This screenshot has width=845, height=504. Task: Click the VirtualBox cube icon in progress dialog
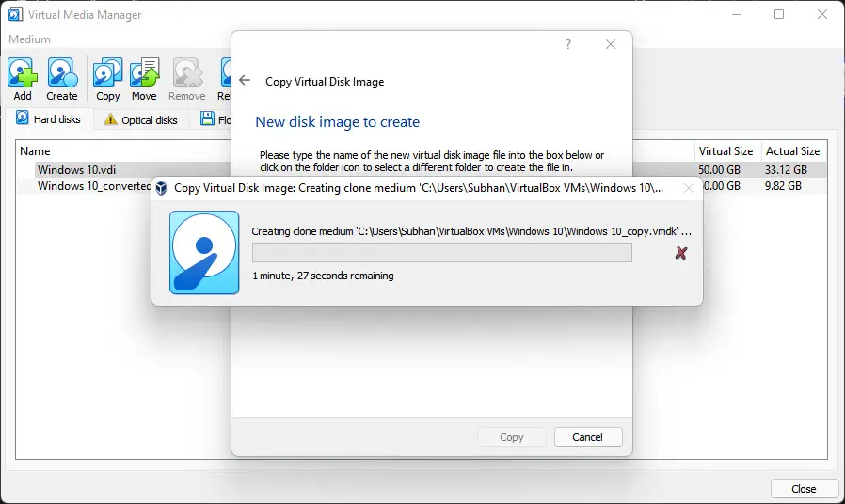[x=161, y=188]
